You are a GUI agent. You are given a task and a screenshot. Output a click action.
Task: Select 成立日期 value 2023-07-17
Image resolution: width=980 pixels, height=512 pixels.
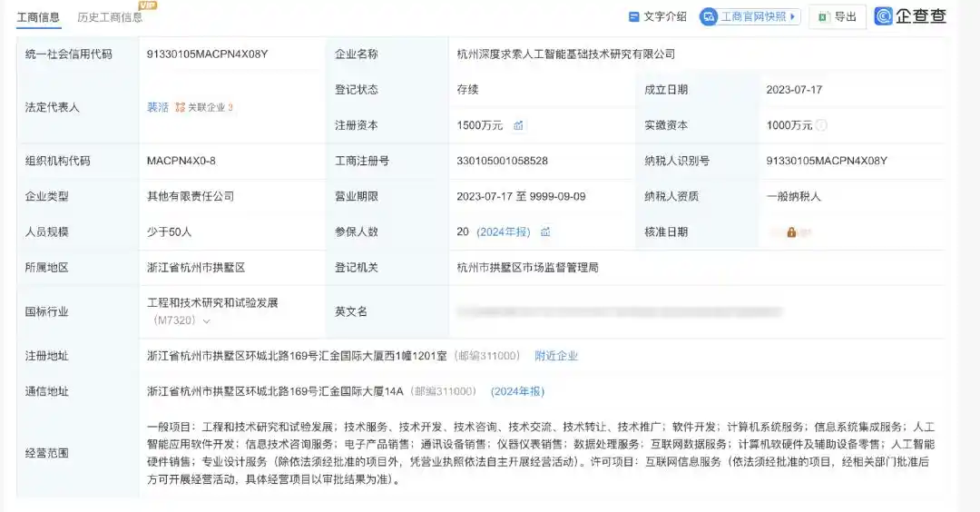tap(794, 90)
